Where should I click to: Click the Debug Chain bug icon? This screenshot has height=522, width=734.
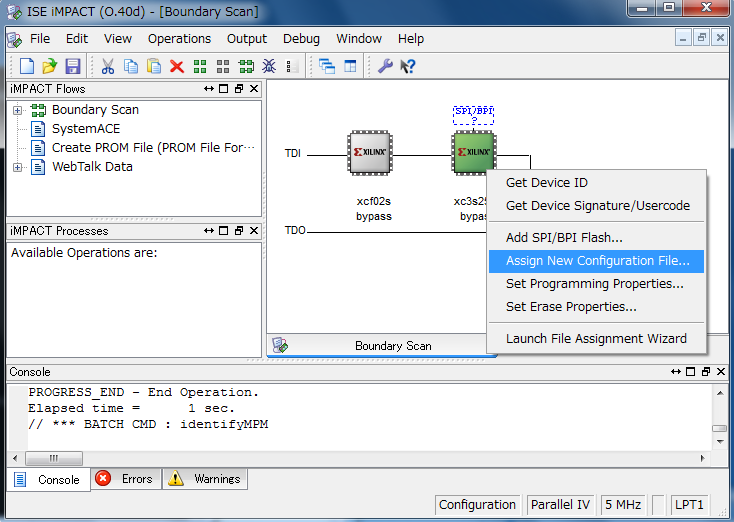point(269,66)
